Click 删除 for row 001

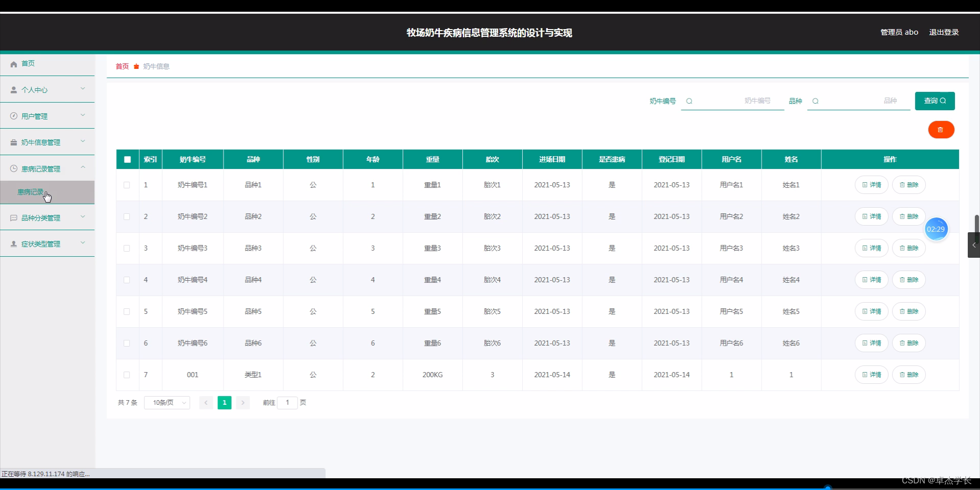tap(909, 375)
